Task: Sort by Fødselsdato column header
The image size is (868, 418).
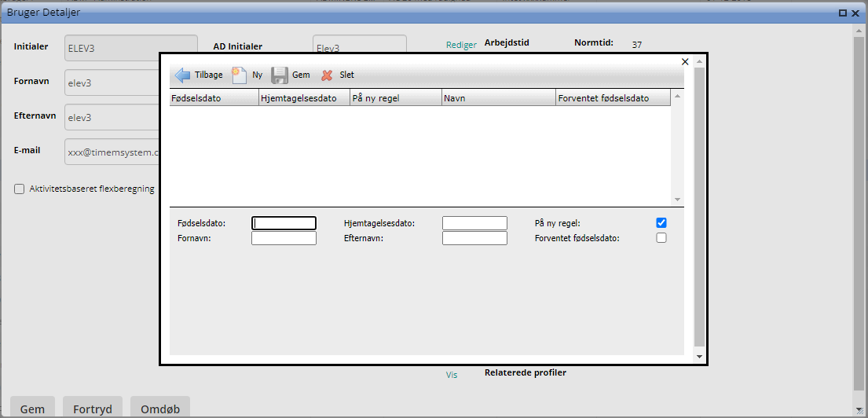Action: 214,98
